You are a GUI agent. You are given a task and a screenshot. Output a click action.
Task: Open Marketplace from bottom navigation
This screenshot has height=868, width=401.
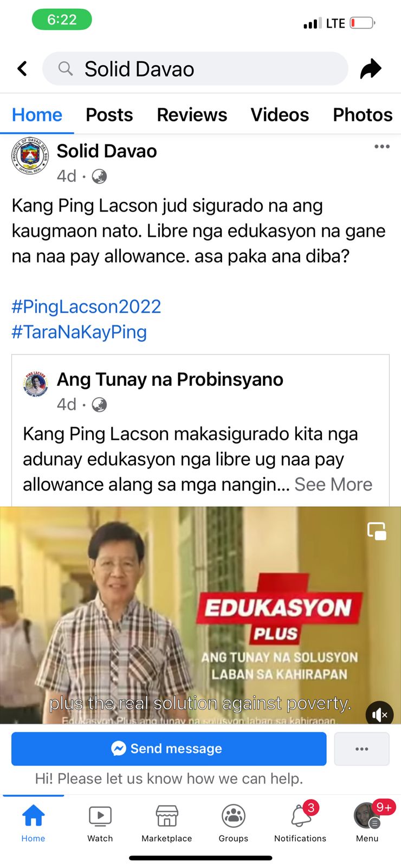click(x=167, y=823)
